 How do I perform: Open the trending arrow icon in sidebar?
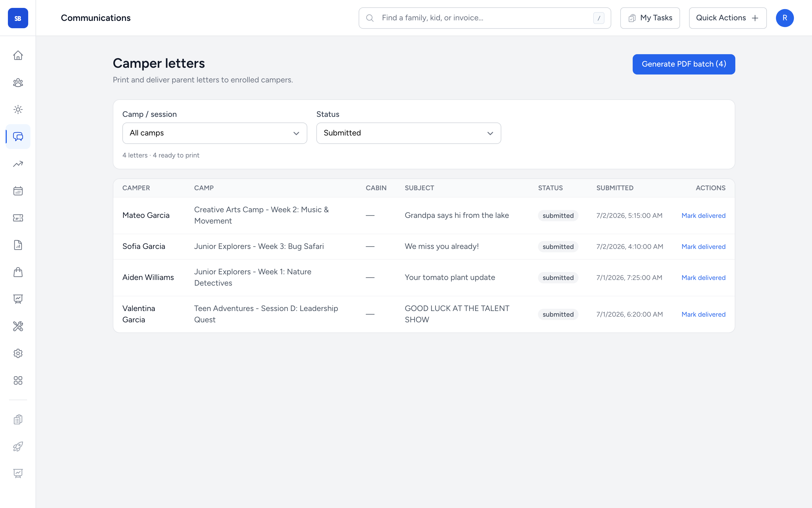(18, 164)
